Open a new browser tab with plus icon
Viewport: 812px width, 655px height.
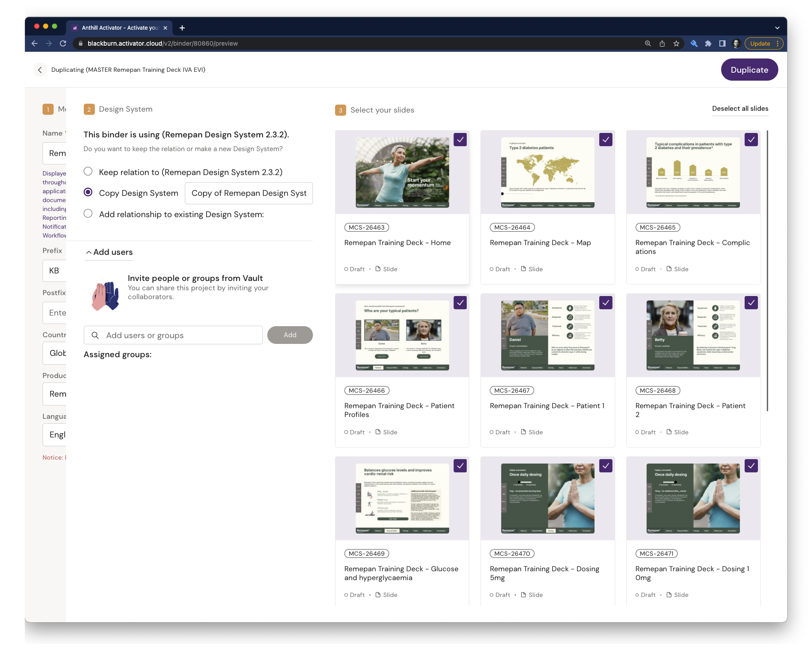[x=182, y=28]
